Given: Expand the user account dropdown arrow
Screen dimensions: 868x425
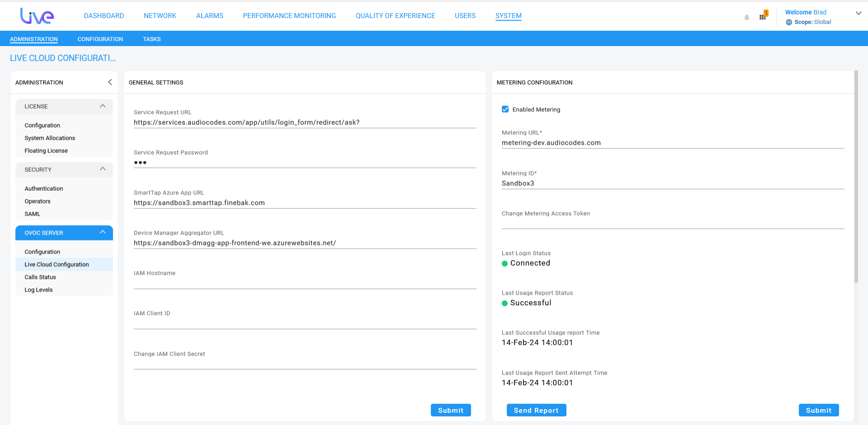Looking at the screenshot, I should pyautogui.click(x=859, y=13).
